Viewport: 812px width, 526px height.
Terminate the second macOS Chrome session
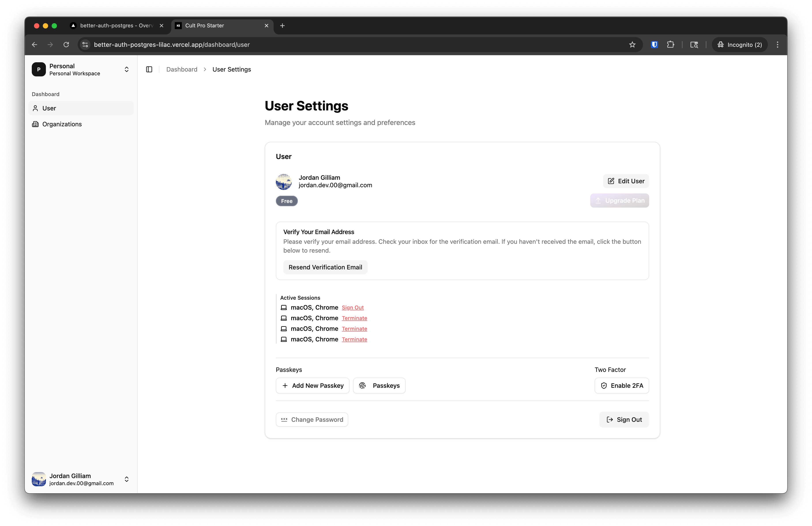[x=354, y=318]
